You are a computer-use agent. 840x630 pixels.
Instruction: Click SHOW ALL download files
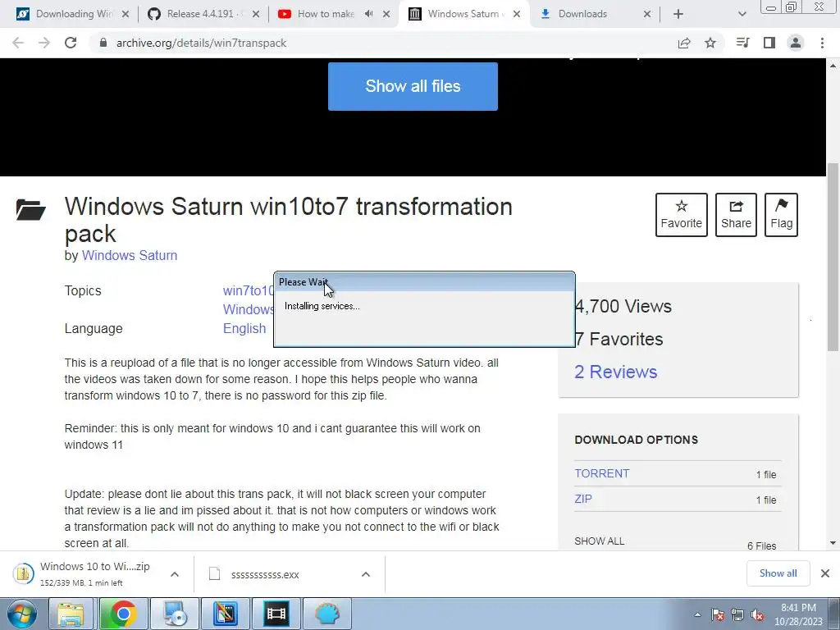point(599,541)
